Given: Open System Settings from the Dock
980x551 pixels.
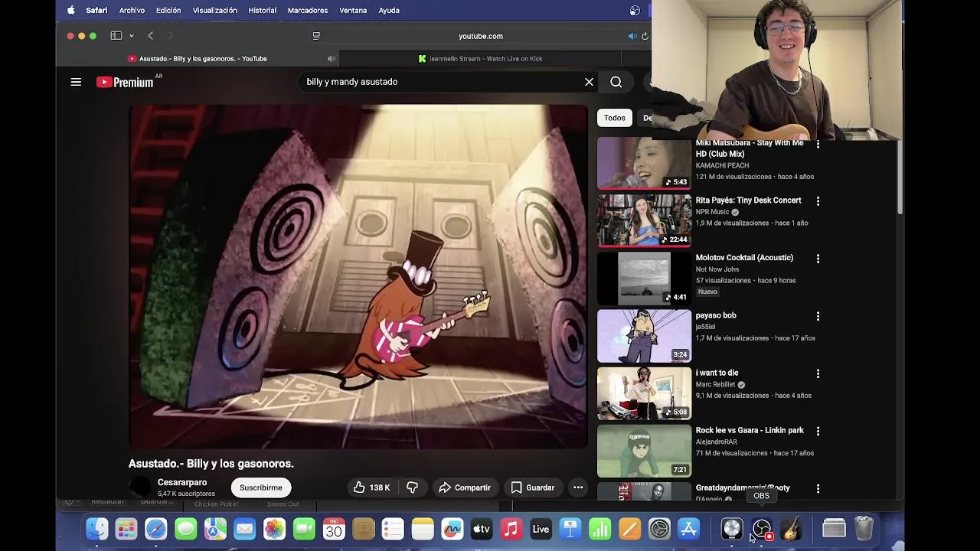Looking at the screenshot, I should pyautogui.click(x=659, y=529).
